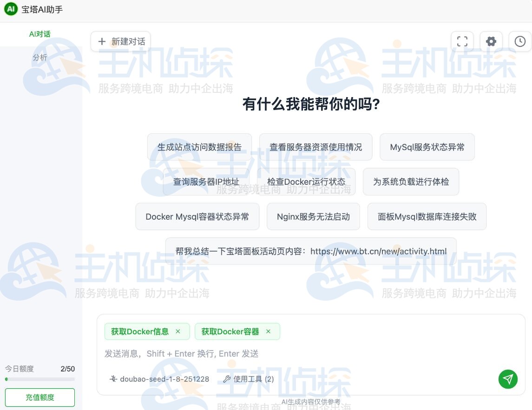The width and height of the screenshot is (532, 410).
Task: Open the 宝塔AI助手 logo icon
Action: 11,9
